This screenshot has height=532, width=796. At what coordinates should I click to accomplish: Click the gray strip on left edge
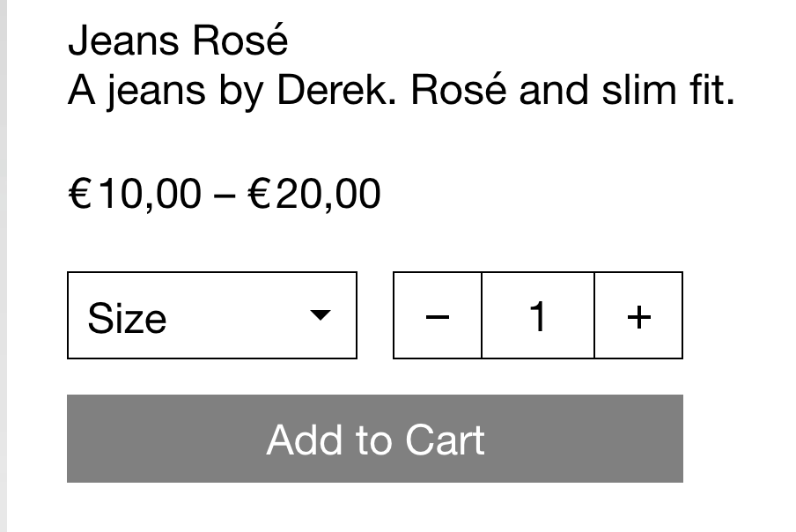(4, 264)
